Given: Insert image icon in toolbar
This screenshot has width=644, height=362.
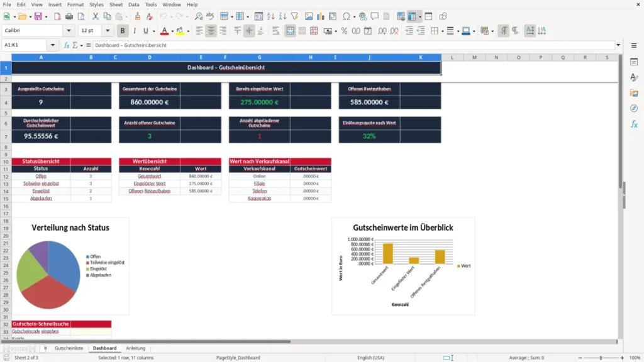Looking at the screenshot, I should (309, 16).
